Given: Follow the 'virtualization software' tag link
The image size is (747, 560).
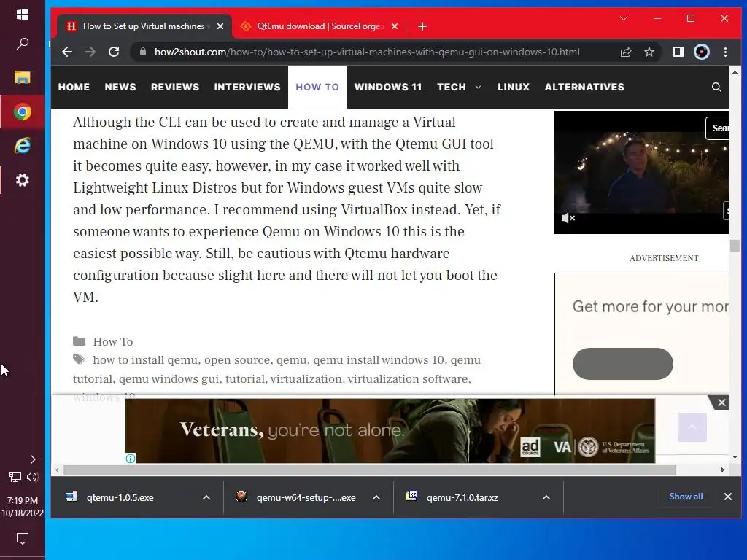Looking at the screenshot, I should click(408, 379).
